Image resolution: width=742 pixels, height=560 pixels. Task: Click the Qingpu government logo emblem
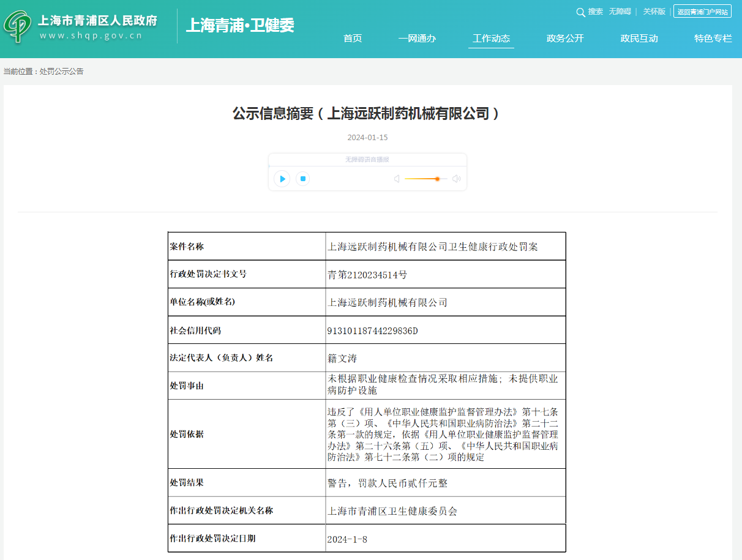[18, 26]
